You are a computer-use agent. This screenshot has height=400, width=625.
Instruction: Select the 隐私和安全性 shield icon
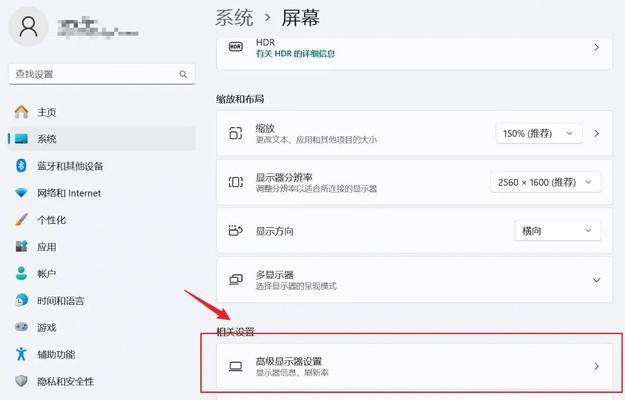21,381
